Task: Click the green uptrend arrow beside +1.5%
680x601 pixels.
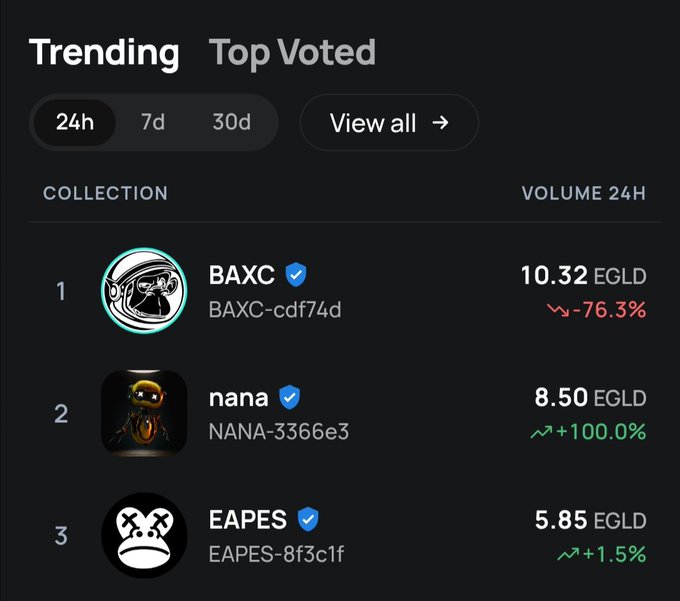Action: 568,554
